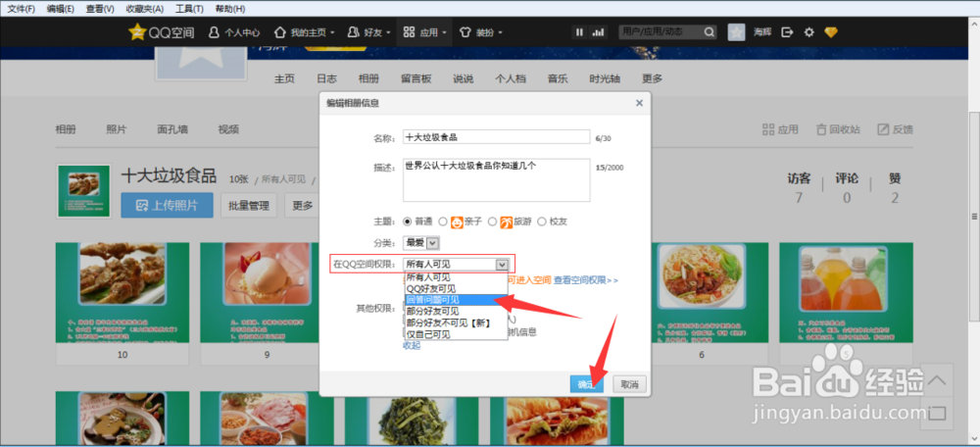
Task: Open the music equalizer bars icon
Action: (x=598, y=32)
